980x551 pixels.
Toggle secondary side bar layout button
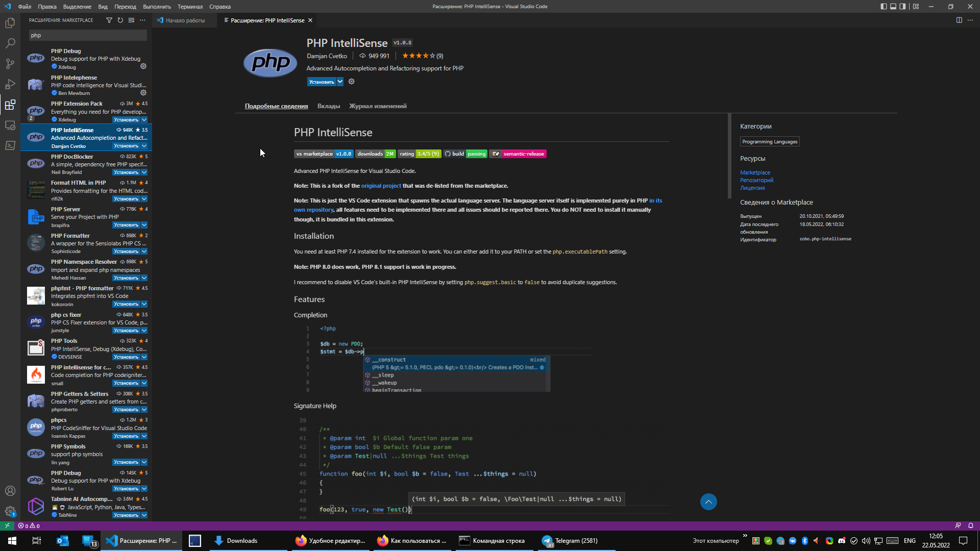pos(903,7)
